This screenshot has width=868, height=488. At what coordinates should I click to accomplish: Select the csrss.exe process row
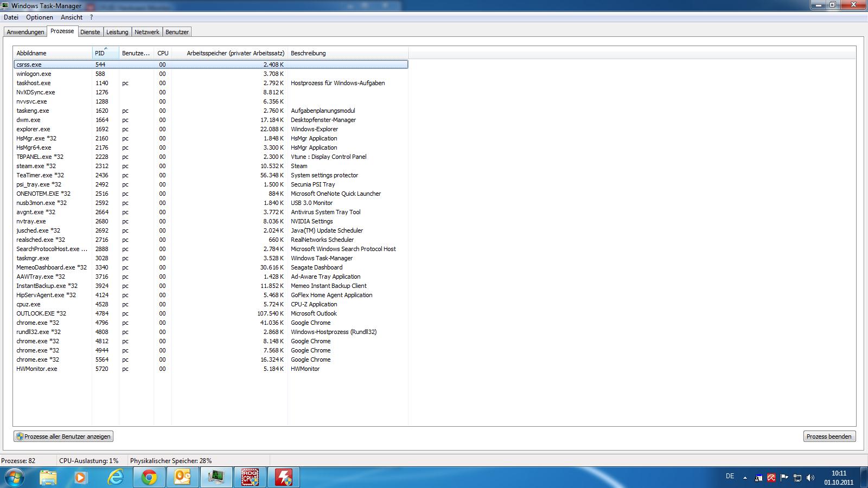pos(210,65)
